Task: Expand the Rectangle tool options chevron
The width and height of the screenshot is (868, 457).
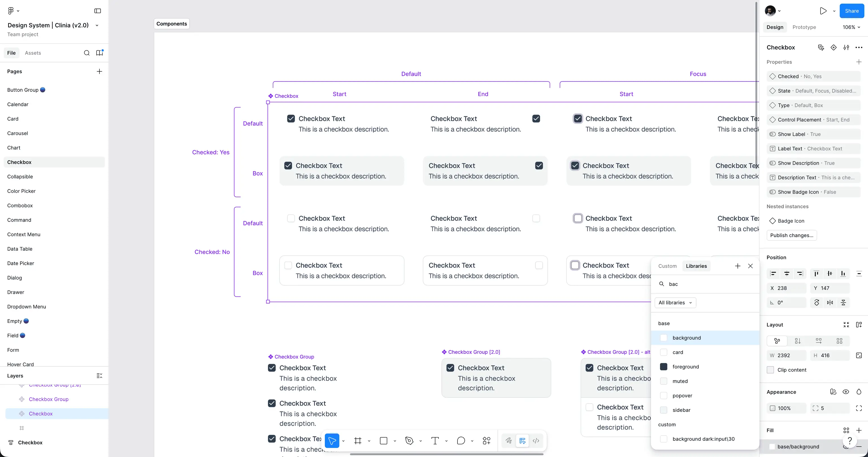Action: click(x=395, y=441)
